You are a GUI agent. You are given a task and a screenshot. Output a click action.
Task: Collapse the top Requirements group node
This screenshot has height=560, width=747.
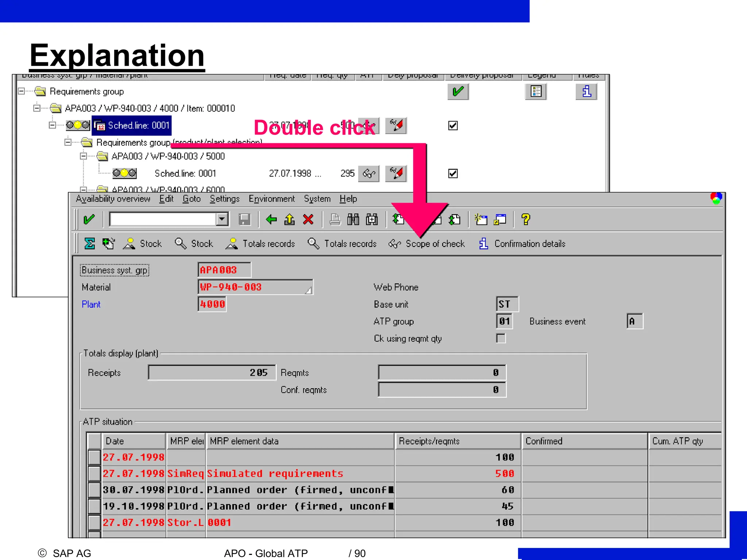22,91
